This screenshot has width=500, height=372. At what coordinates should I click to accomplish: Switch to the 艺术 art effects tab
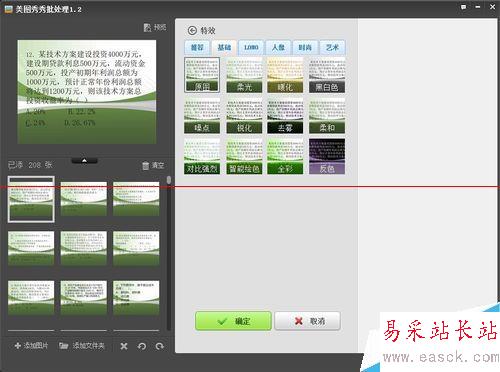[x=332, y=47]
